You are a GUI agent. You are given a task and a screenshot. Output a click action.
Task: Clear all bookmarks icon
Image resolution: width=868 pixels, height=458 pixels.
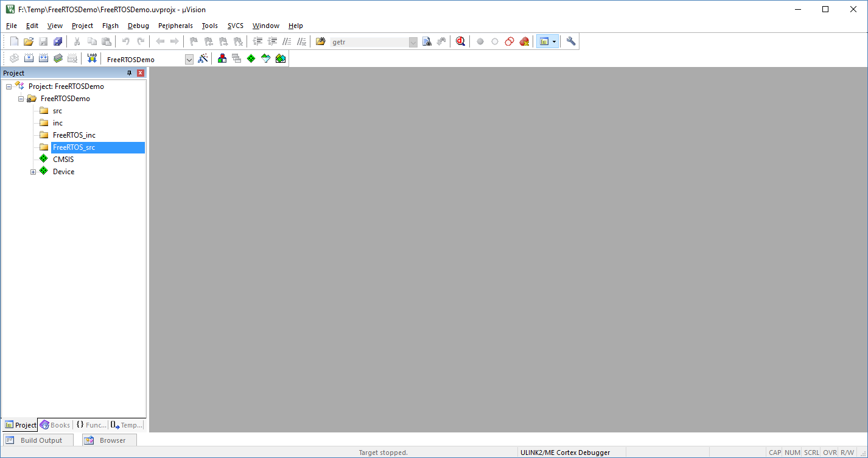click(238, 41)
